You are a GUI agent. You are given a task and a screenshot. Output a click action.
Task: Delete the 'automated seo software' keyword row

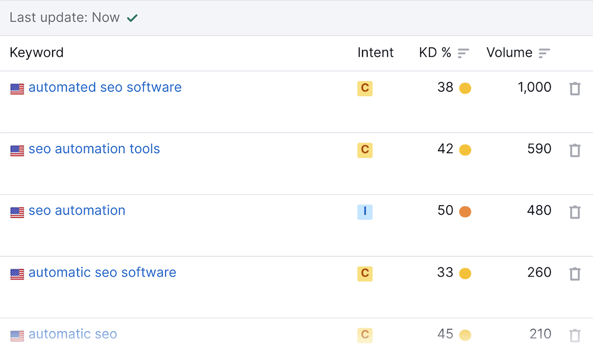pyautogui.click(x=575, y=89)
